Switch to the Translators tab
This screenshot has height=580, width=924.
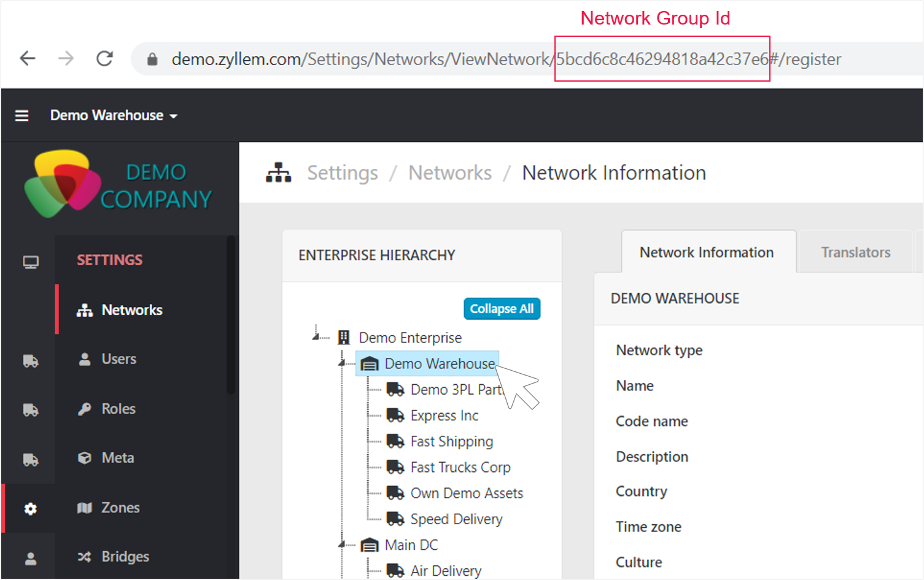pyautogui.click(x=856, y=252)
